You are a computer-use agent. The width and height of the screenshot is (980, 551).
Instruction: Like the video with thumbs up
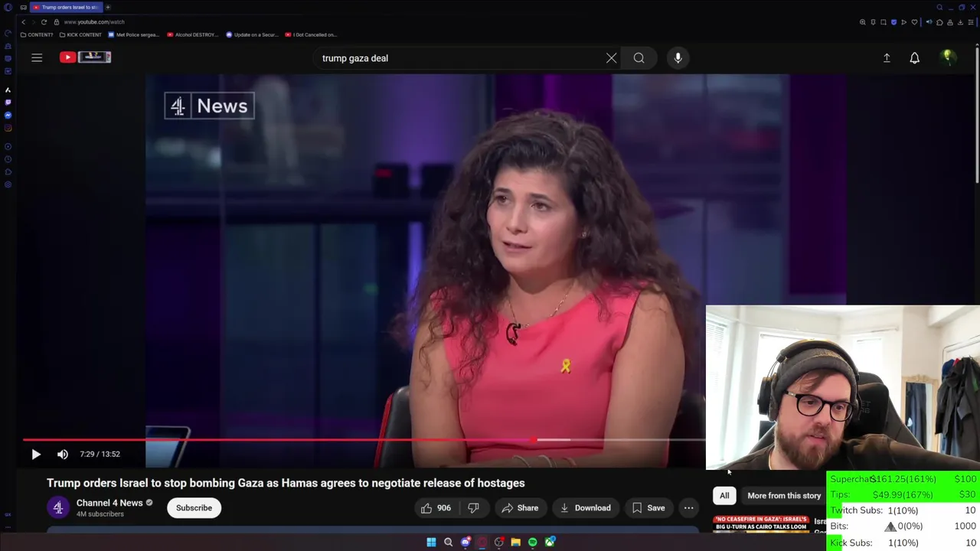pos(435,508)
